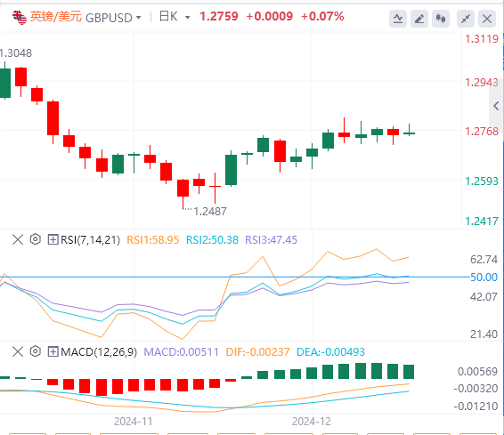
Task: Click the 2024-11 date axis label
Action: click(x=133, y=421)
